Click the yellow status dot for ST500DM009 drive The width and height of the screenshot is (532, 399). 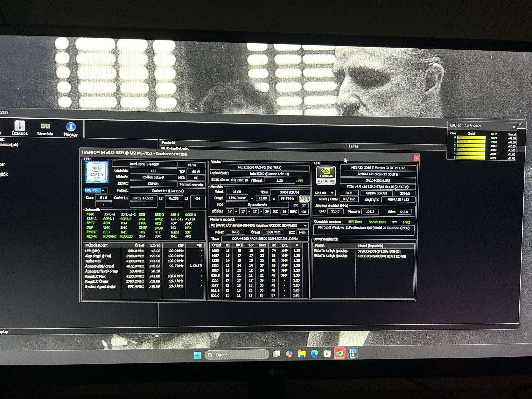tap(315, 251)
